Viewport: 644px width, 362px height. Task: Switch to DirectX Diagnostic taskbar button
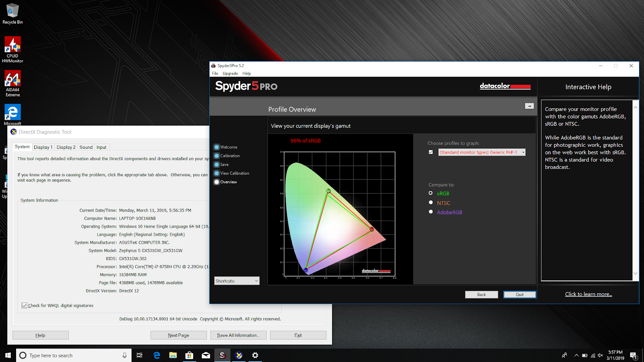pyautogui.click(x=239, y=355)
